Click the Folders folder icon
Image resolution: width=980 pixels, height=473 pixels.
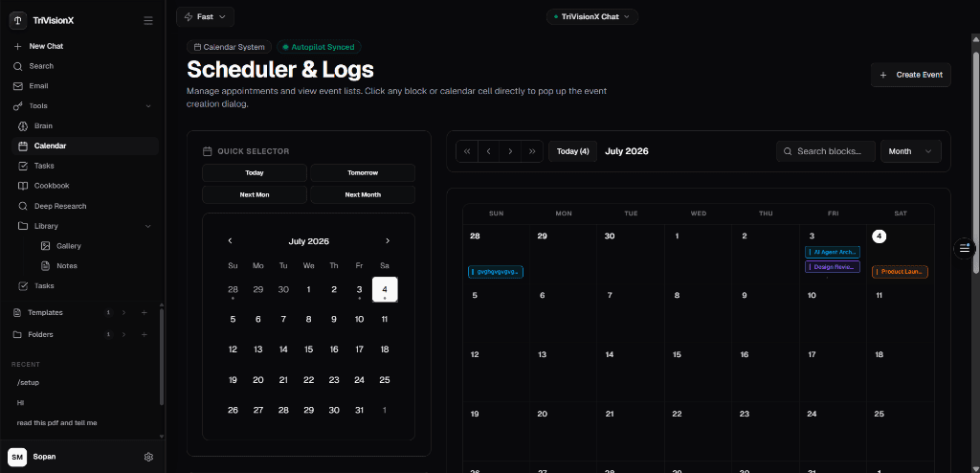tap(17, 335)
